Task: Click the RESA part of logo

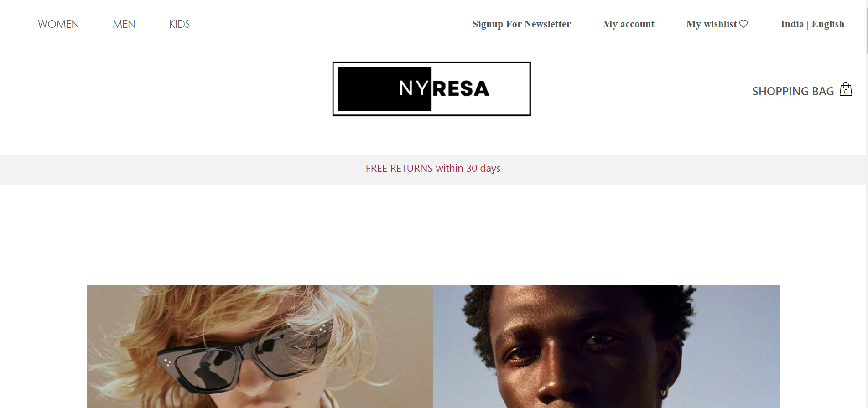Action: (461, 88)
